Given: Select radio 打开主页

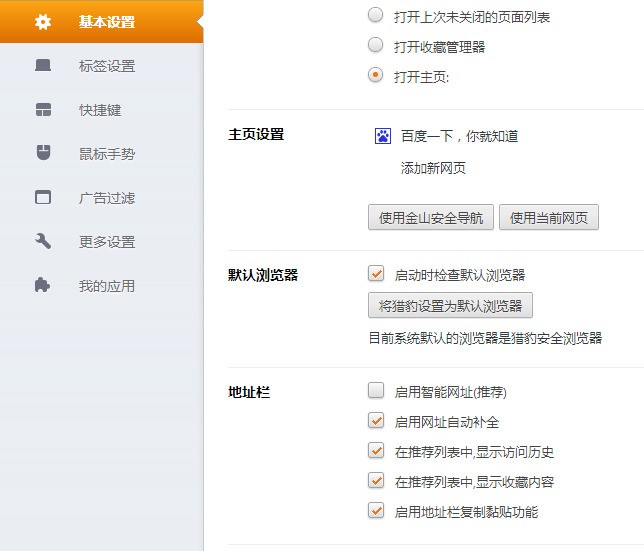Looking at the screenshot, I should pos(375,75).
